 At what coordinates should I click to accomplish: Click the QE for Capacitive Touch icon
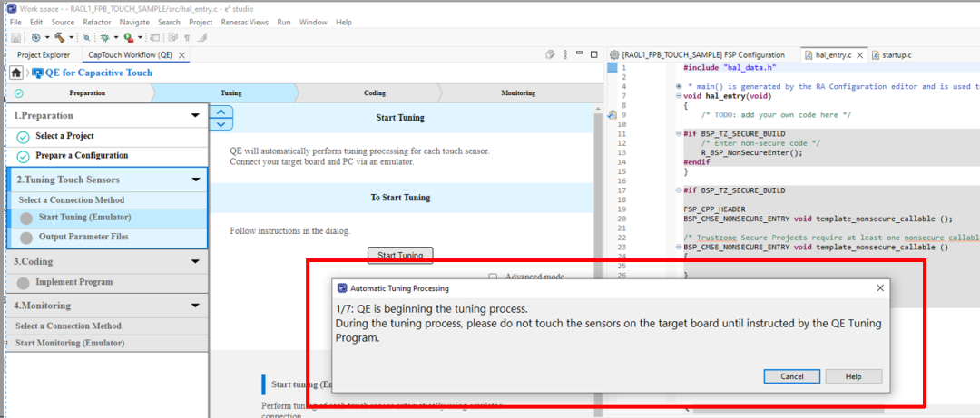[37, 73]
